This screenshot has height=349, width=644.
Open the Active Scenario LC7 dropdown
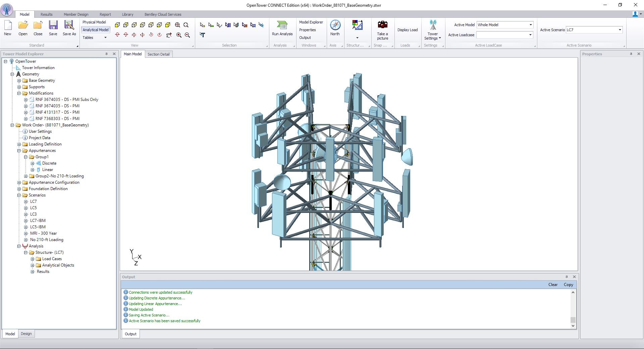620,30
